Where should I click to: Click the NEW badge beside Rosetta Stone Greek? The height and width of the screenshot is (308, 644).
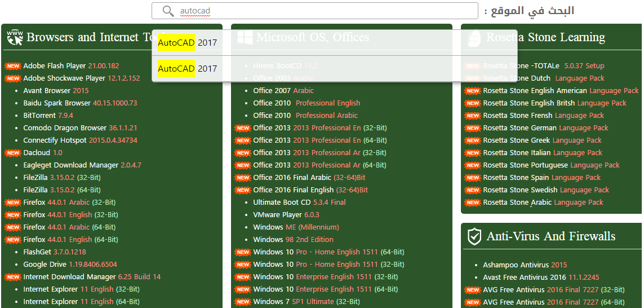473,140
